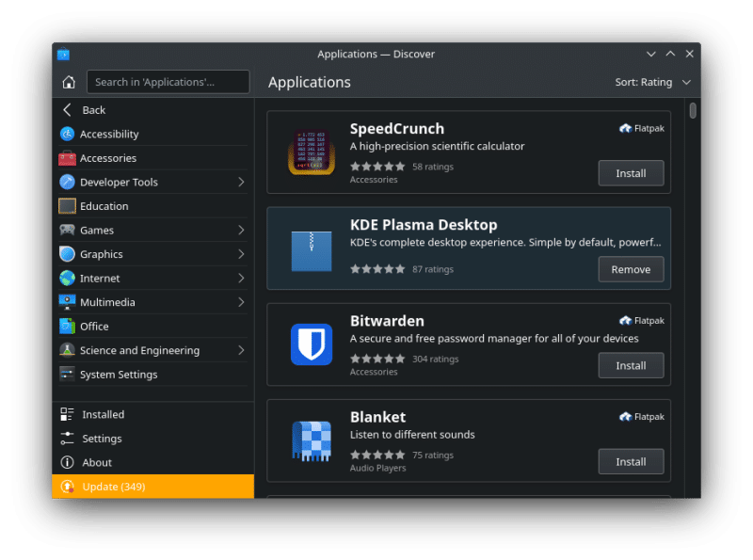Click the Flatpak icon on SpeedCrunch card
This screenshot has height=560, width=753.
click(x=625, y=128)
